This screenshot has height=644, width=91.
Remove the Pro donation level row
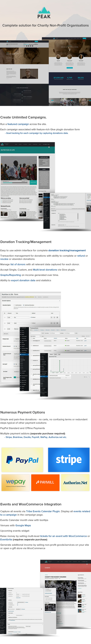click(57, 318)
